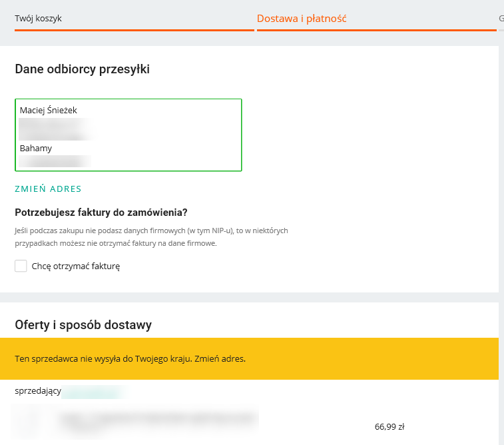504x445 pixels.
Task: Open the blurred product thumbnail image
Action: [x=32, y=421]
